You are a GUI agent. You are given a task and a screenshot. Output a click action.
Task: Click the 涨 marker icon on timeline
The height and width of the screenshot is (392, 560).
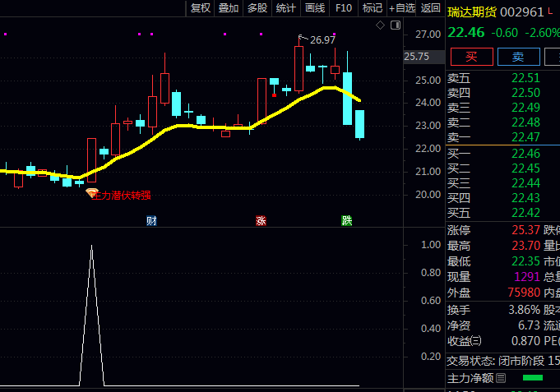(261, 220)
